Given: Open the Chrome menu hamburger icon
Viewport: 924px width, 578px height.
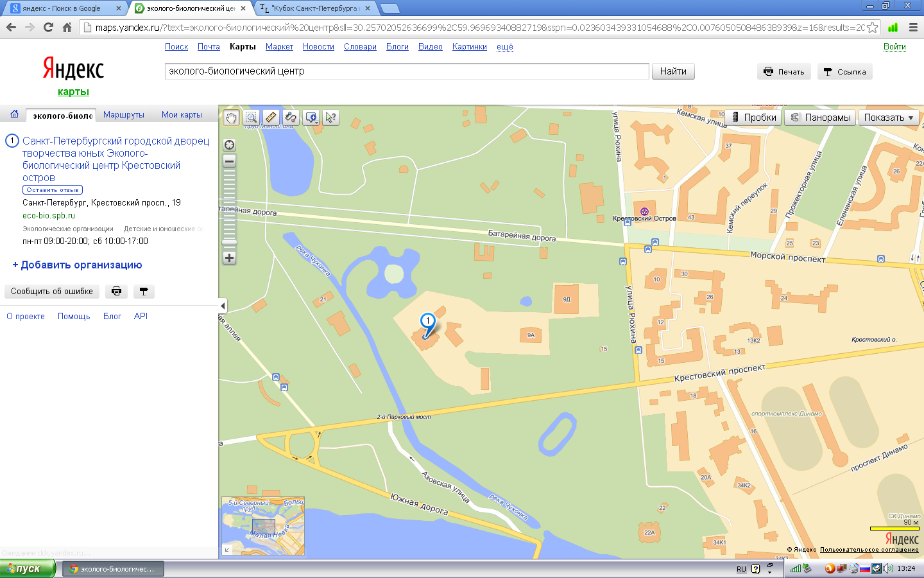Looking at the screenshot, I should [913, 28].
